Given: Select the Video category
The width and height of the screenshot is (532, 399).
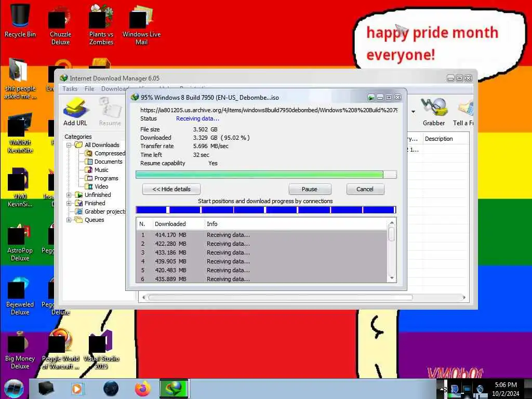Looking at the screenshot, I should click(x=97, y=187).
